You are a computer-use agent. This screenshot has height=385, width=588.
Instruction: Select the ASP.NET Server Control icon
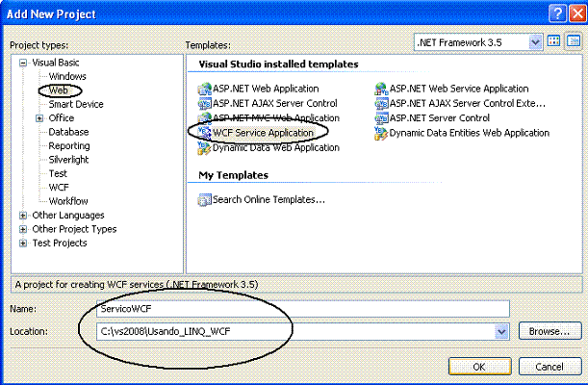tap(381, 118)
